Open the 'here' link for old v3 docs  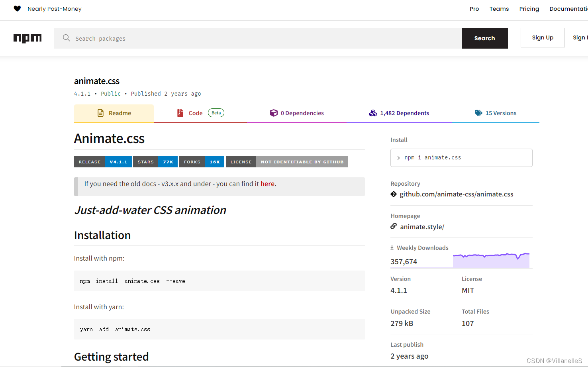(x=267, y=184)
